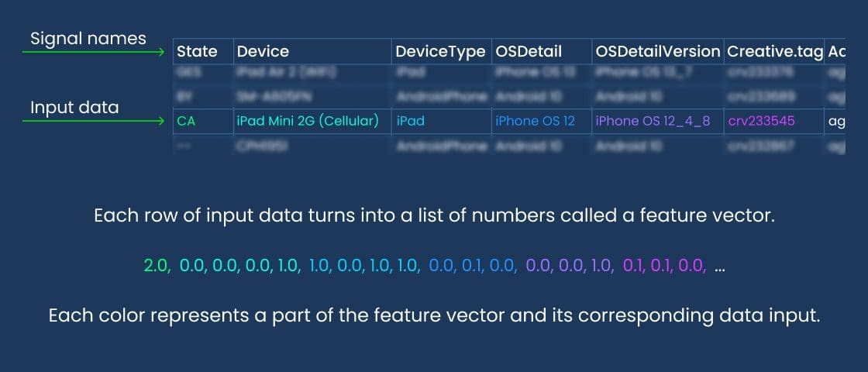The height and width of the screenshot is (372, 868).
Task: Click the green arrow beside Signal names
Action: (94, 52)
